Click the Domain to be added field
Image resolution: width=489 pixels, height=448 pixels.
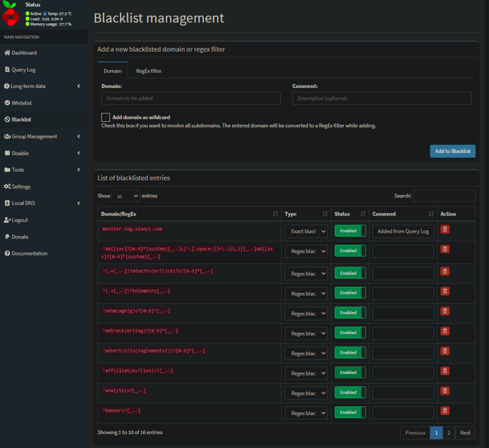point(191,98)
